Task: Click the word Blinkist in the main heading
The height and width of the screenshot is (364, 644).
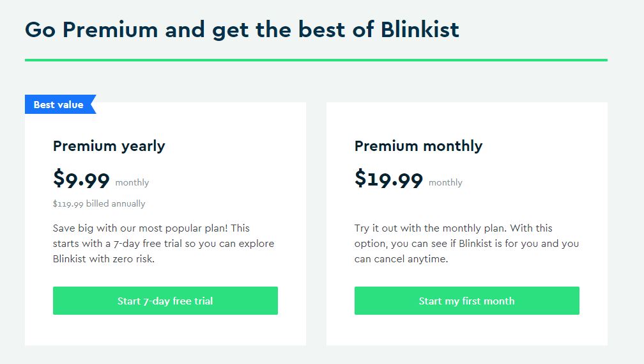Action: 420,29
